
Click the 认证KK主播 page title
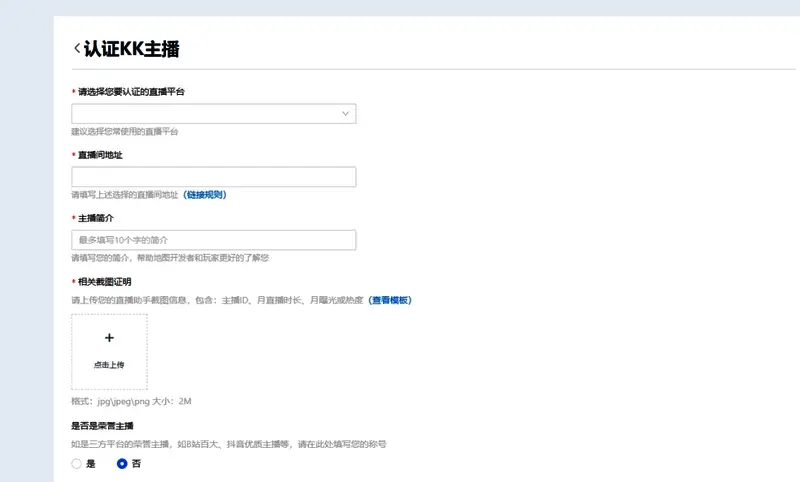tap(132, 49)
